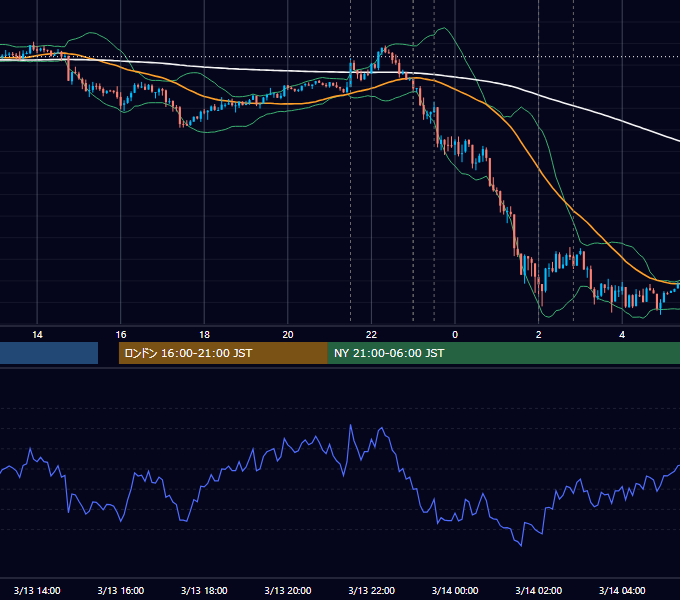Click hour label 2 on price chart axis
The image size is (680, 600).
coord(539,335)
